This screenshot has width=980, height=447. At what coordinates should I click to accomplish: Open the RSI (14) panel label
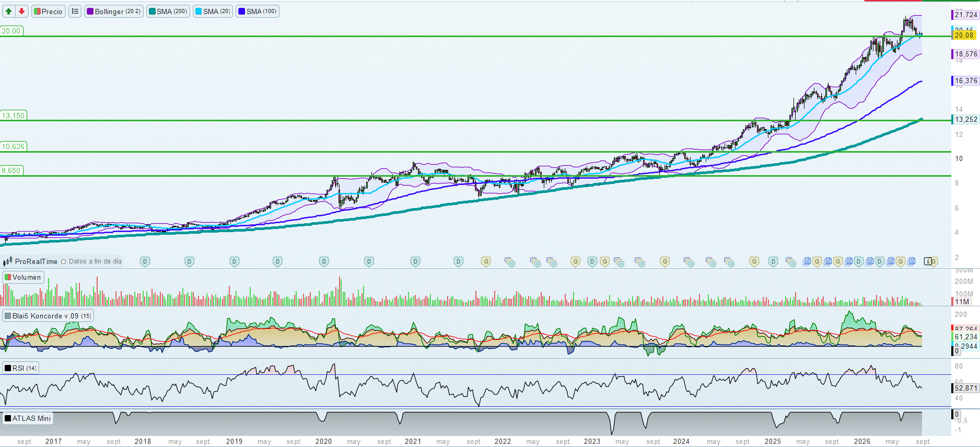tap(20, 368)
